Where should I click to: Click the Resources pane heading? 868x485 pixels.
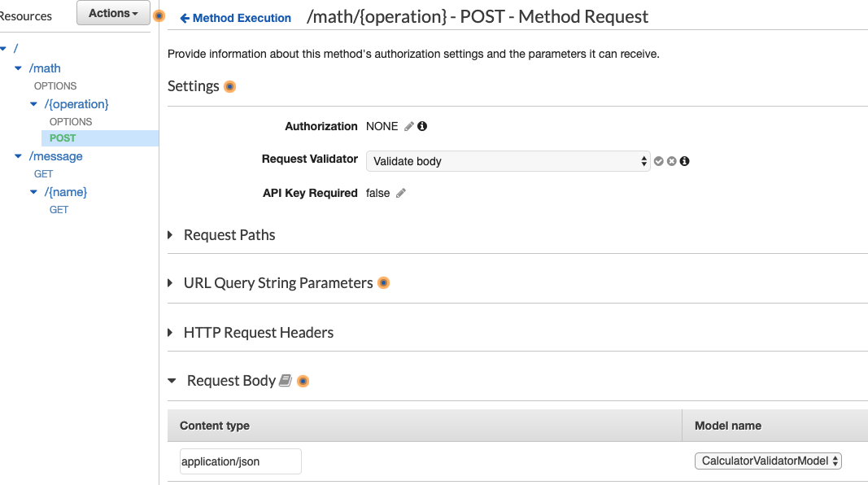26,16
